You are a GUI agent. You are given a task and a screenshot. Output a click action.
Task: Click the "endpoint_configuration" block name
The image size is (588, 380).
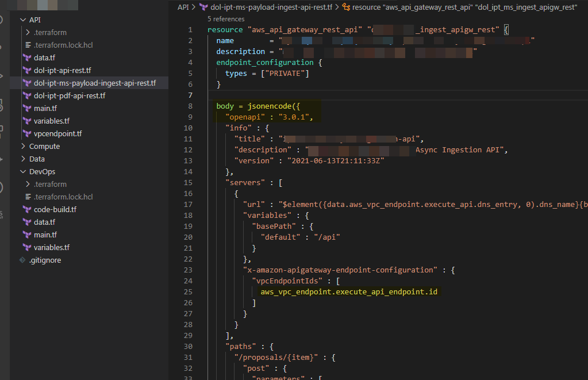point(265,62)
